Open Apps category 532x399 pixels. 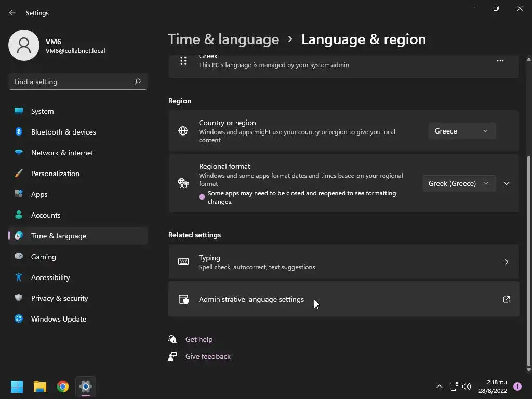point(78,194)
